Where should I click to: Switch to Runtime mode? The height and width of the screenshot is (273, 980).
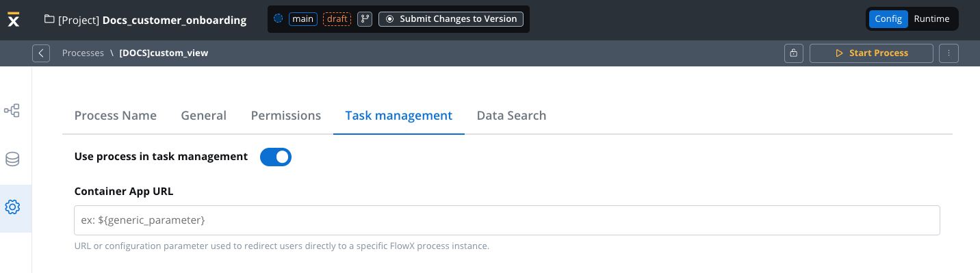931,19
